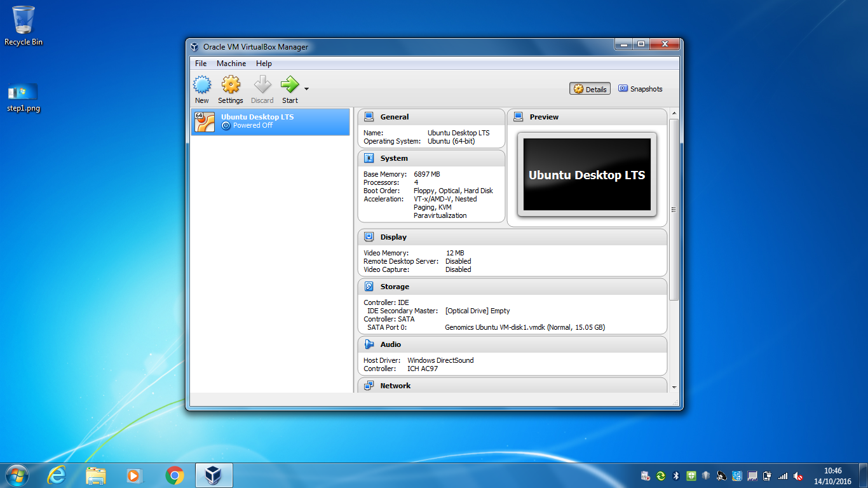Viewport: 868px width, 488px height.
Task: Click the General section icon
Action: pyautogui.click(x=369, y=117)
